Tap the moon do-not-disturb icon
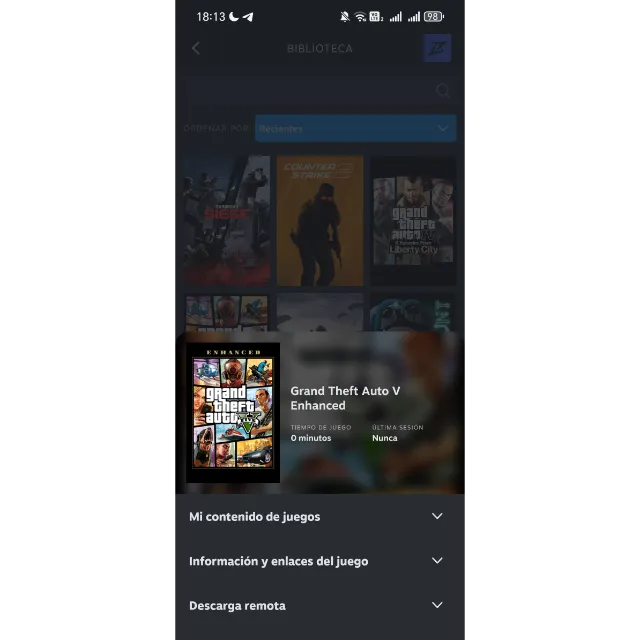Viewport: 640px width, 640px height. click(234, 17)
